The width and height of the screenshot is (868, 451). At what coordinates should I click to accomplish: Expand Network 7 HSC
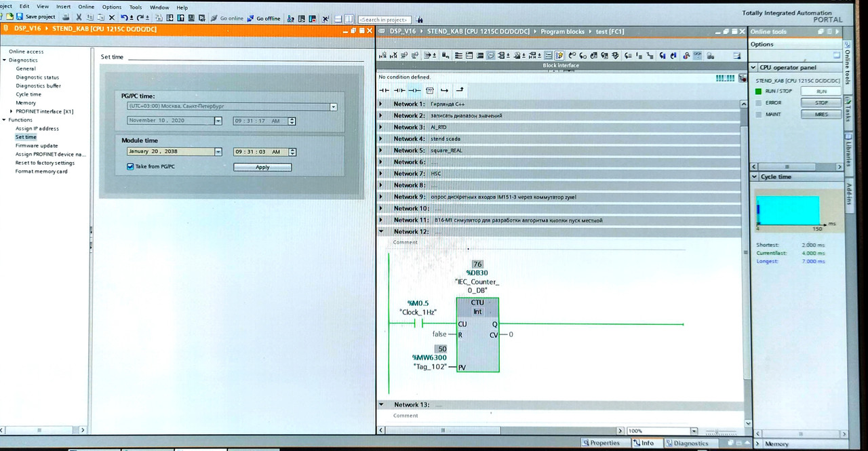point(381,174)
